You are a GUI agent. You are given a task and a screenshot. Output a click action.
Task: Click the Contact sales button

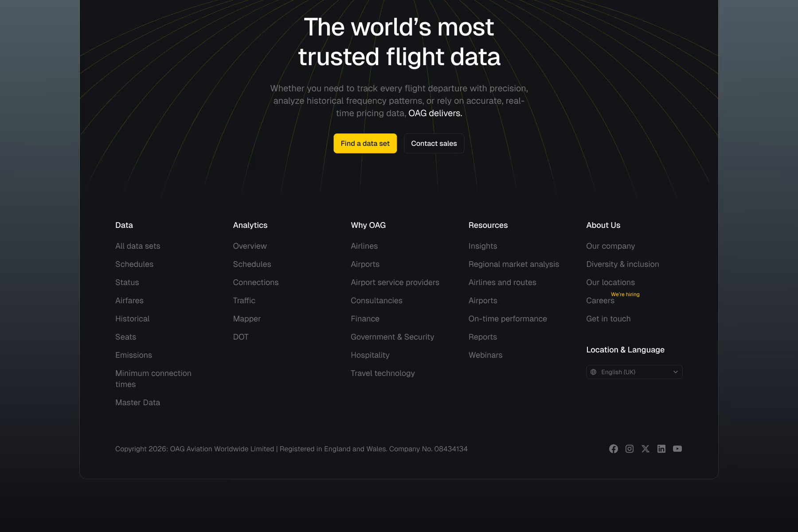[x=434, y=143]
